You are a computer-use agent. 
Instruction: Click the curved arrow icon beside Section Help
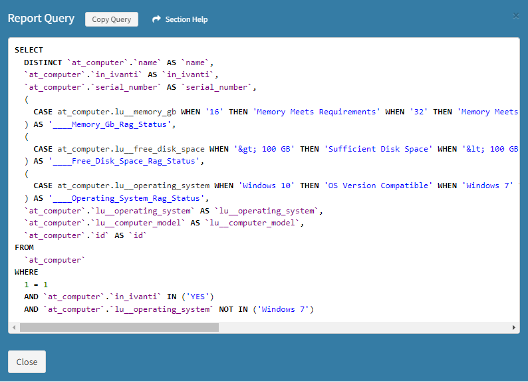[x=156, y=19]
